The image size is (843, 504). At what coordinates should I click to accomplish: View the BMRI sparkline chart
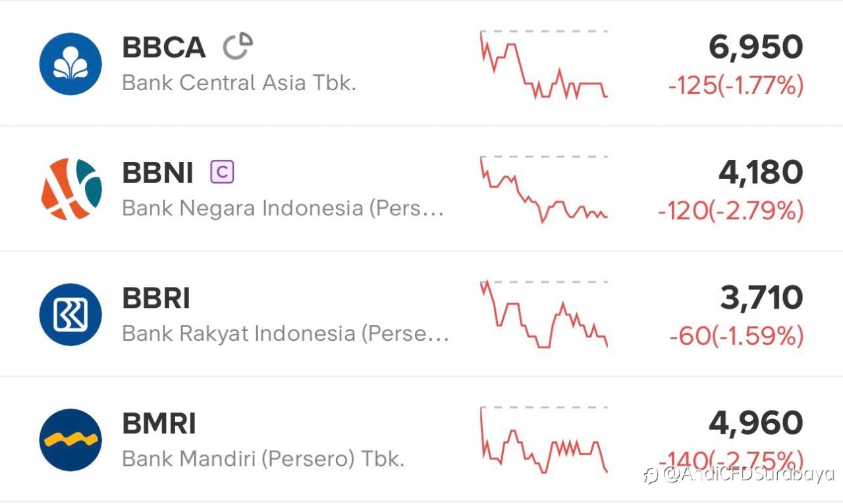point(543,440)
